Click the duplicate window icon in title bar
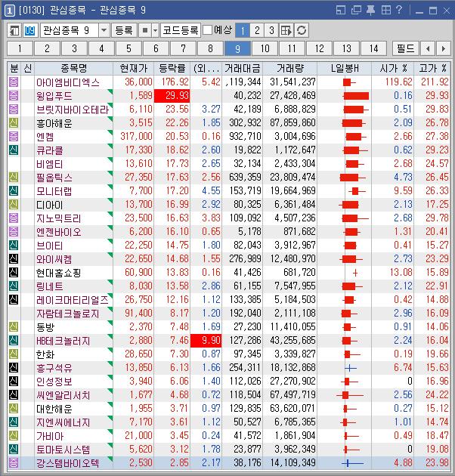455x476 pixels. [x=356, y=11]
